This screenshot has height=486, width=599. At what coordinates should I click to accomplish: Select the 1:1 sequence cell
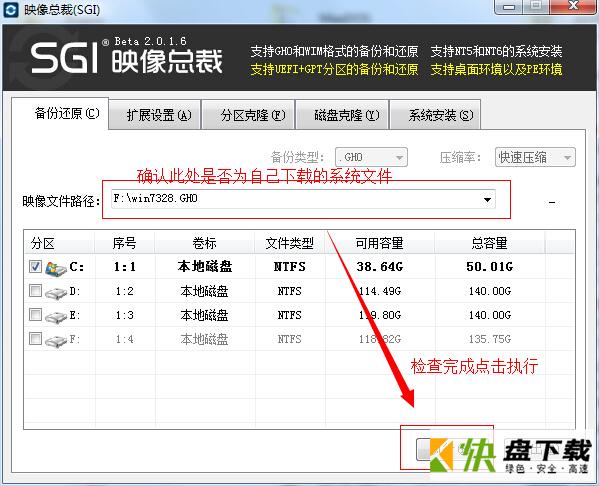(x=125, y=267)
